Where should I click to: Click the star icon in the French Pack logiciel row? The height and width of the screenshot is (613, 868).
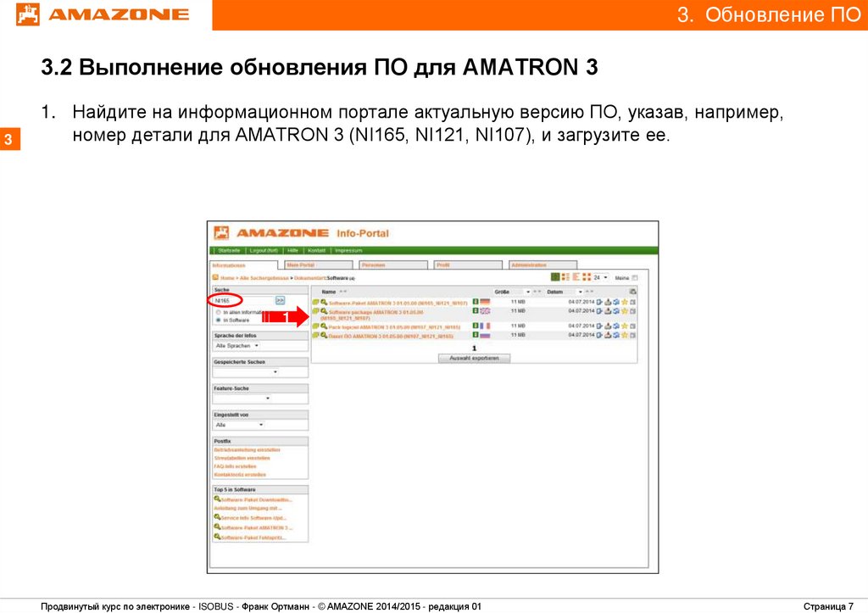(625, 326)
